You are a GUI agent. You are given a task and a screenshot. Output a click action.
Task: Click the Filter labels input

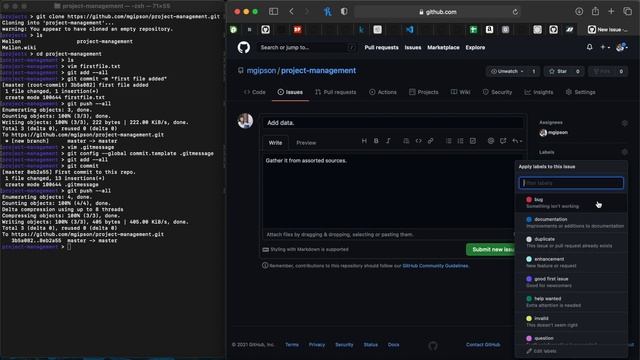click(x=571, y=183)
